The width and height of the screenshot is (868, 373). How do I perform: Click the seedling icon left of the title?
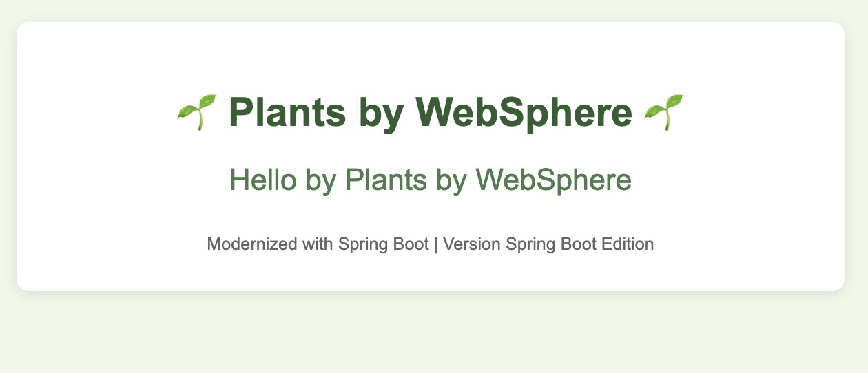197,112
